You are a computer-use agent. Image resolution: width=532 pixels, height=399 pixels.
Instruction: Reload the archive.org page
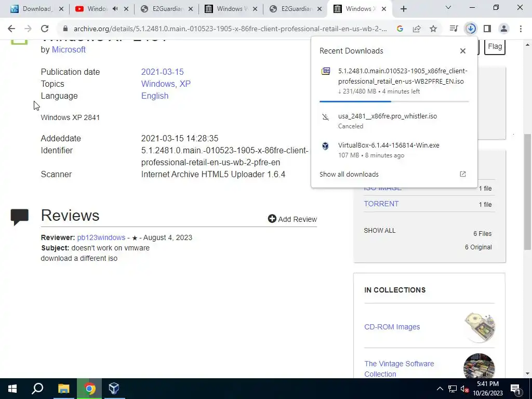pyautogui.click(x=45, y=29)
